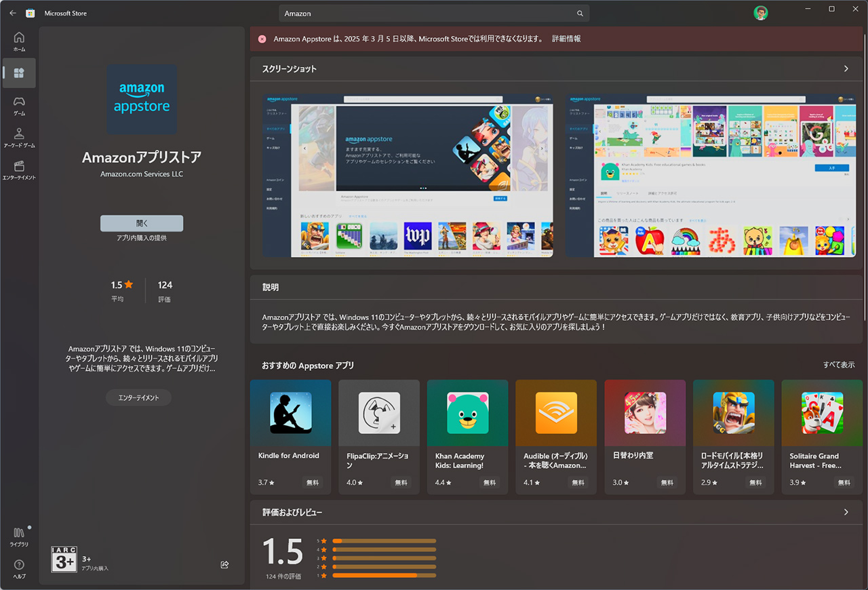Screen dimensions: 868x590
Task: Click the Amazon search input field
Action: point(434,14)
